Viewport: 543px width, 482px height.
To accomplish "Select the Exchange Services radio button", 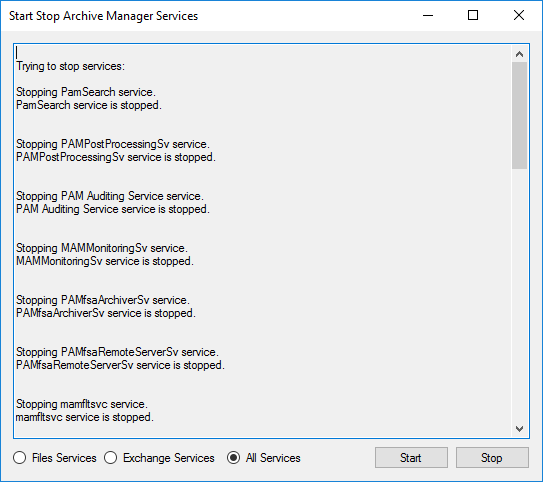I will point(110,458).
